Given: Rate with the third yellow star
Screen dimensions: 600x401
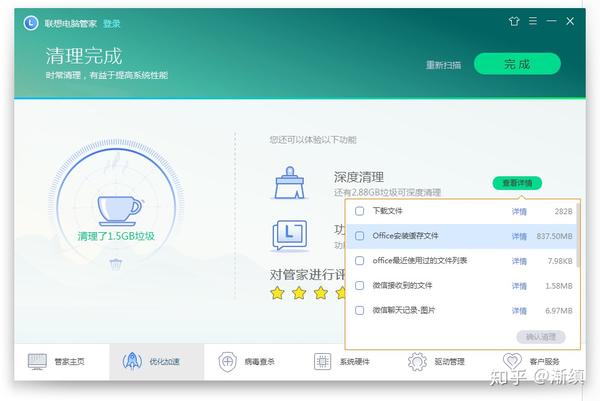Looking at the screenshot, I should tap(321, 293).
